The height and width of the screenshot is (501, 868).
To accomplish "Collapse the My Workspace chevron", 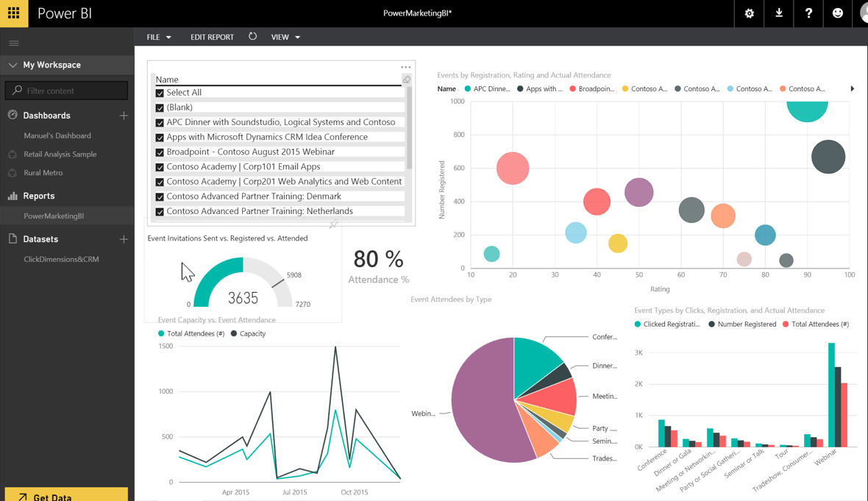I will [x=13, y=65].
